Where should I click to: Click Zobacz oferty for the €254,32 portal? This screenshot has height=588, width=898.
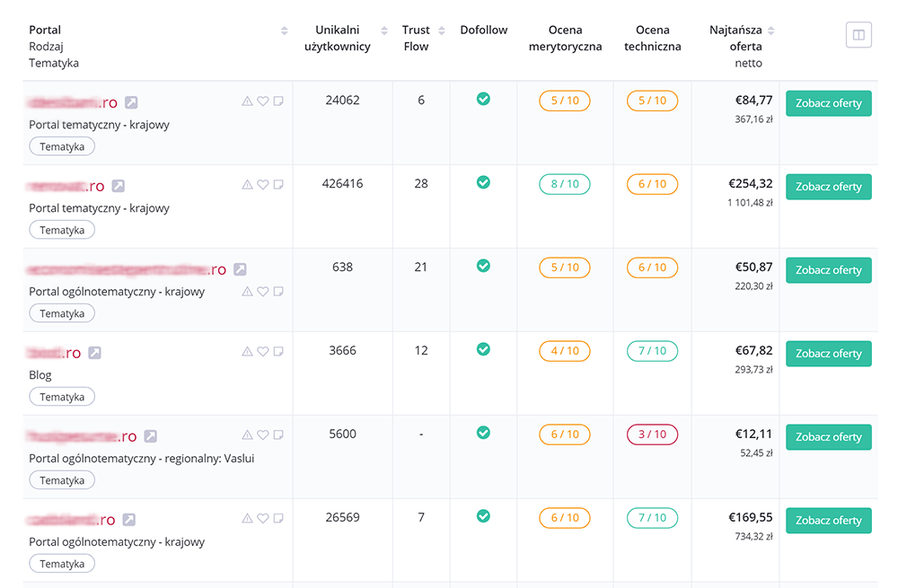coord(829,187)
